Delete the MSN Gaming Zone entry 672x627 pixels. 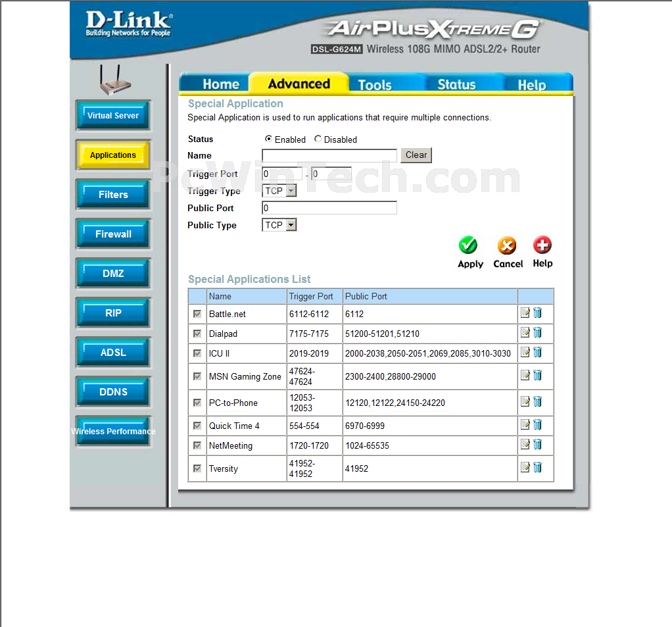537,375
